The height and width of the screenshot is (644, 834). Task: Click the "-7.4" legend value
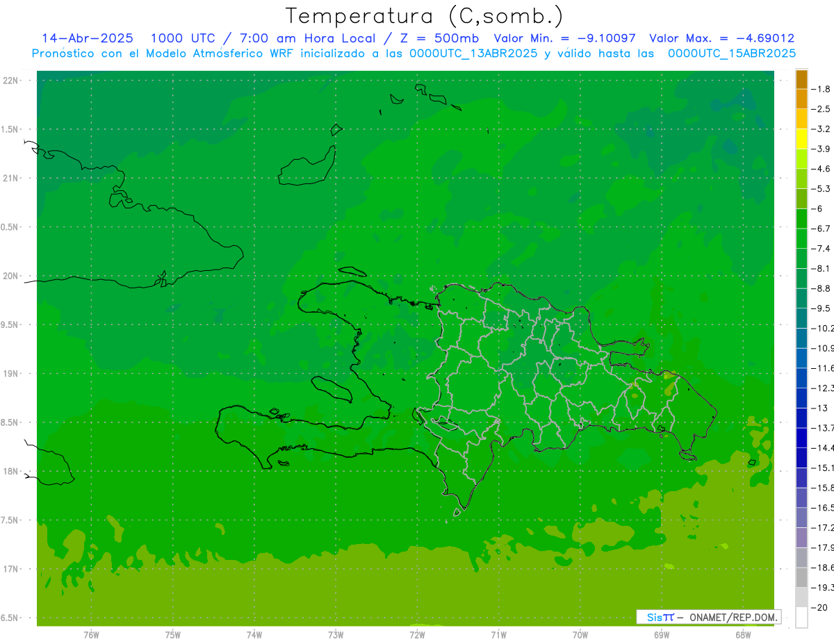[x=821, y=249]
